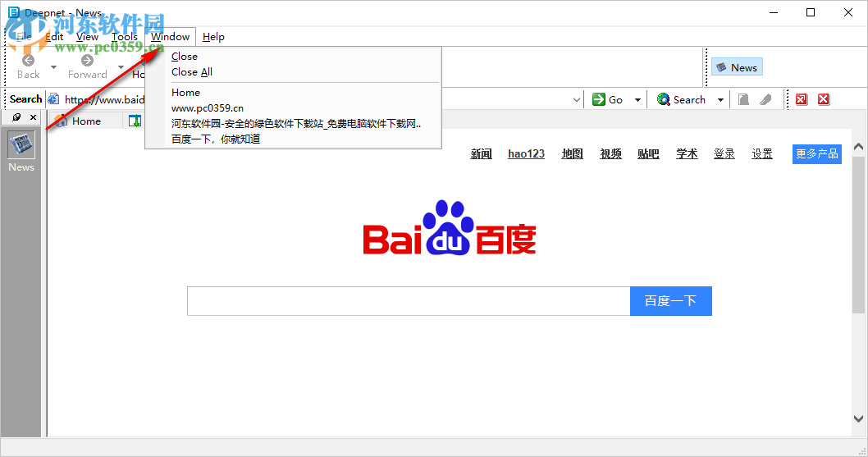Click the green Go arrow button
This screenshot has width=868, height=457.
pos(598,99)
